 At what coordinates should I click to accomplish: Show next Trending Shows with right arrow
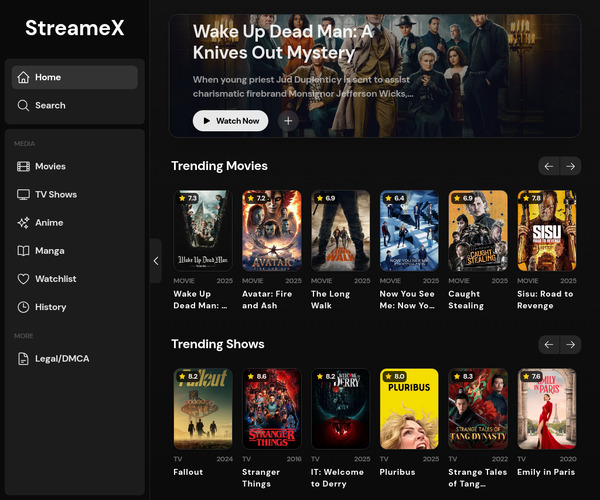(x=571, y=345)
